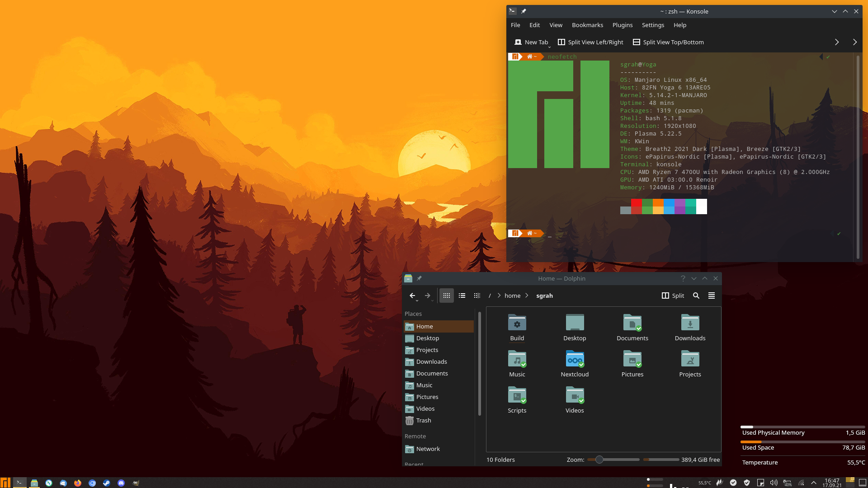This screenshot has height=488, width=868.
Task: Launch Discord from taskbar
Action: point(121,483)
